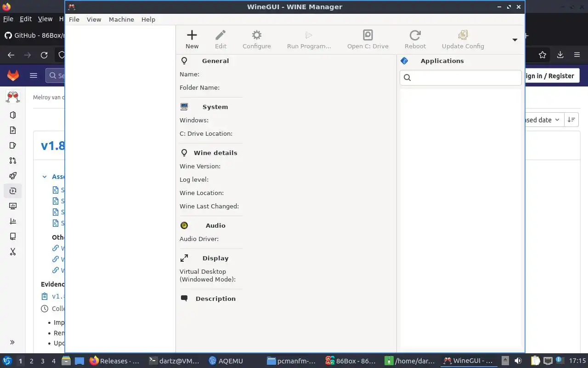The image size is (588, 368).
Task: Click the Open C: Drive icon
Action: tap(368, 35)
